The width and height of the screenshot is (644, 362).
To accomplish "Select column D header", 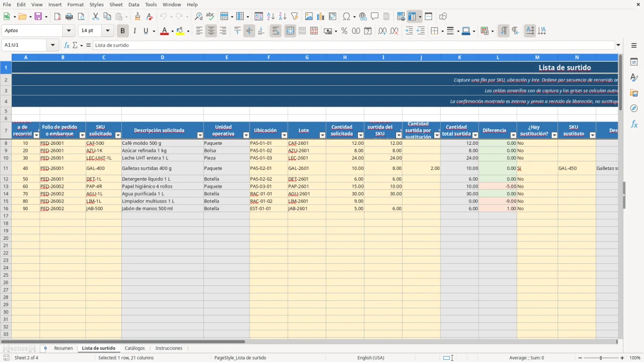I will 163,57.
